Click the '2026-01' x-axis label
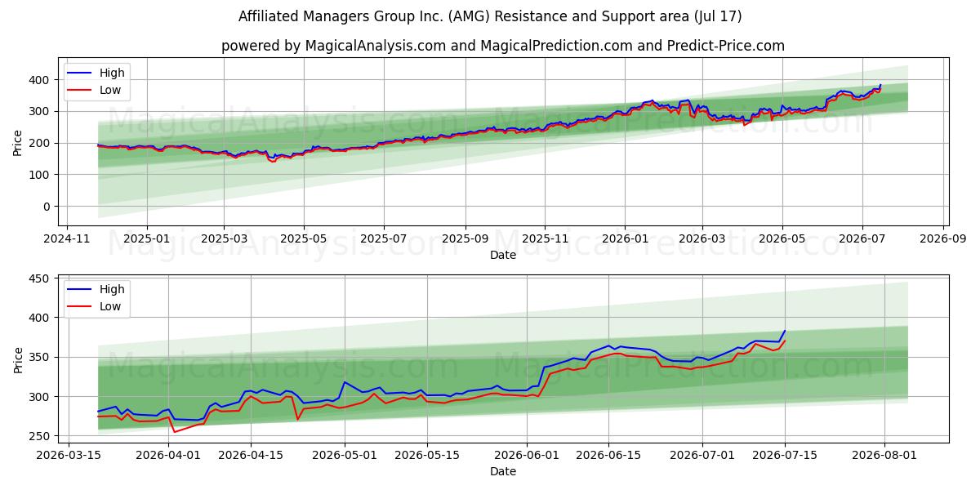The height and width of the screenshot is (490, 980). 625,239
